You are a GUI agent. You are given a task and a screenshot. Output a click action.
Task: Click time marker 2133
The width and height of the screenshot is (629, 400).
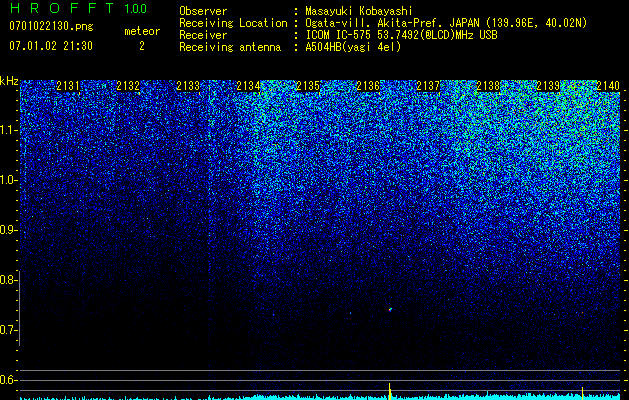coord(188,86)
